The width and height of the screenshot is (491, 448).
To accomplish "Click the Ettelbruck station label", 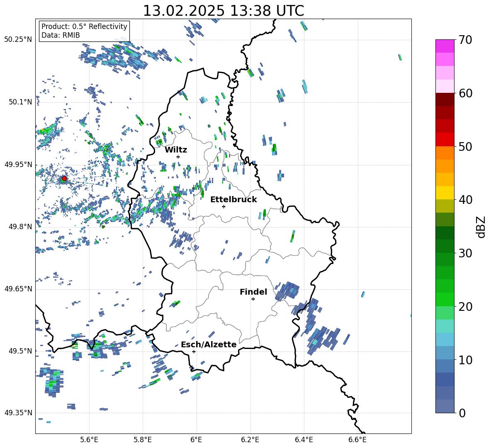I will [233, 200].
